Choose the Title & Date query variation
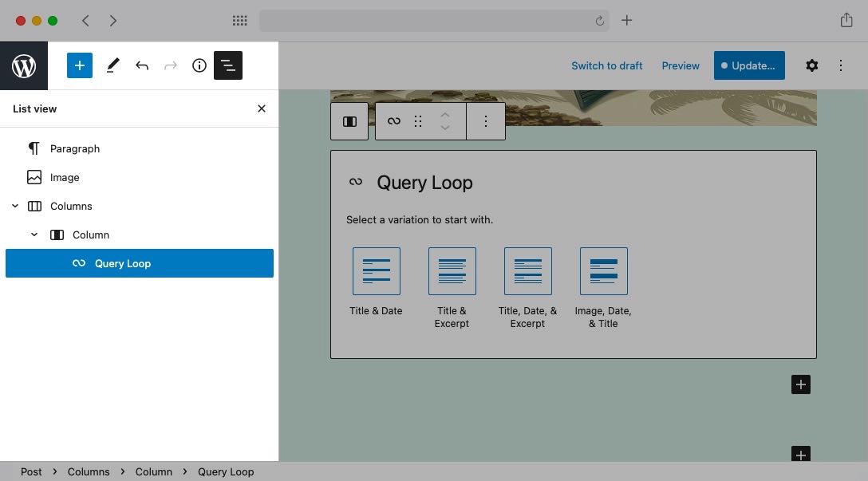The width and height of the screenshot is (868, 481). [x=376, y=270]
